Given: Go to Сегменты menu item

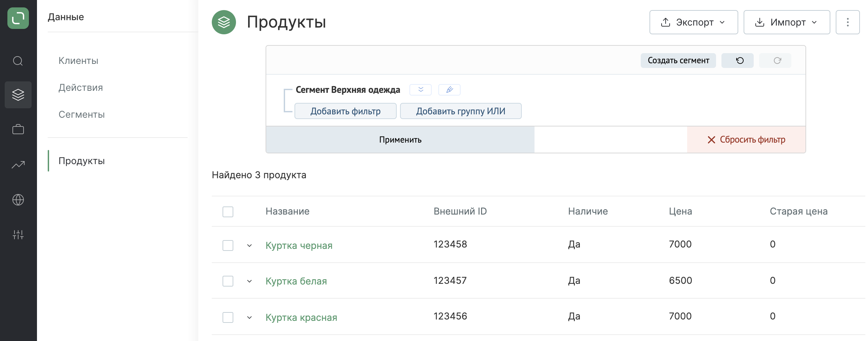Looking at the screenshot, I should point(82,115).
